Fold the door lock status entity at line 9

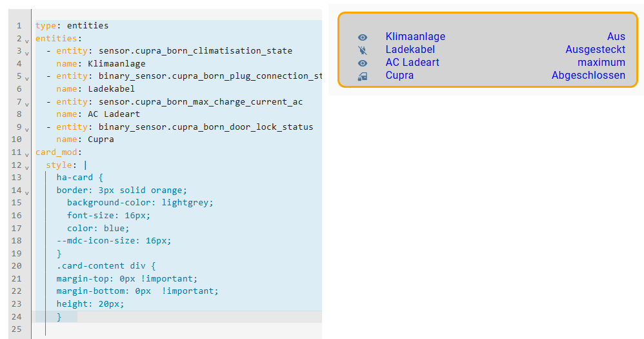click(26, 128)
